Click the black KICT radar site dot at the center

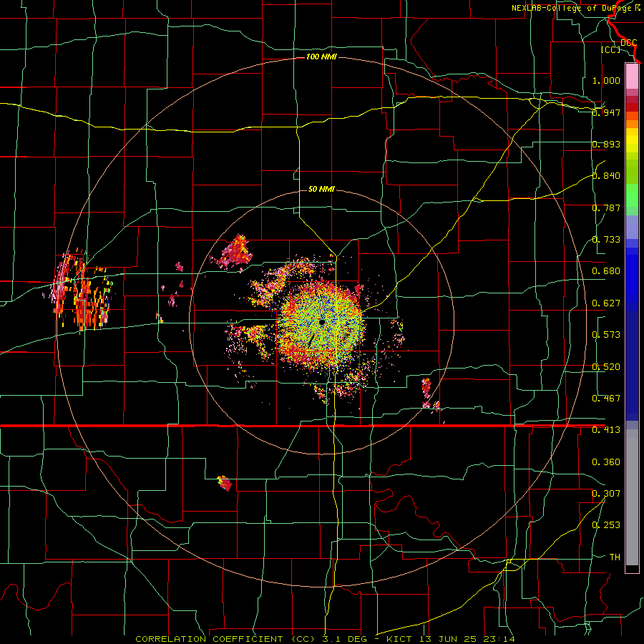(x=322, y=323)
